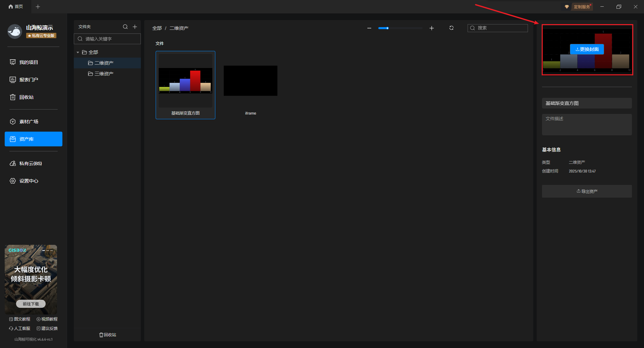Add a new folder with plus icon
644x348 pixels.
135,27
